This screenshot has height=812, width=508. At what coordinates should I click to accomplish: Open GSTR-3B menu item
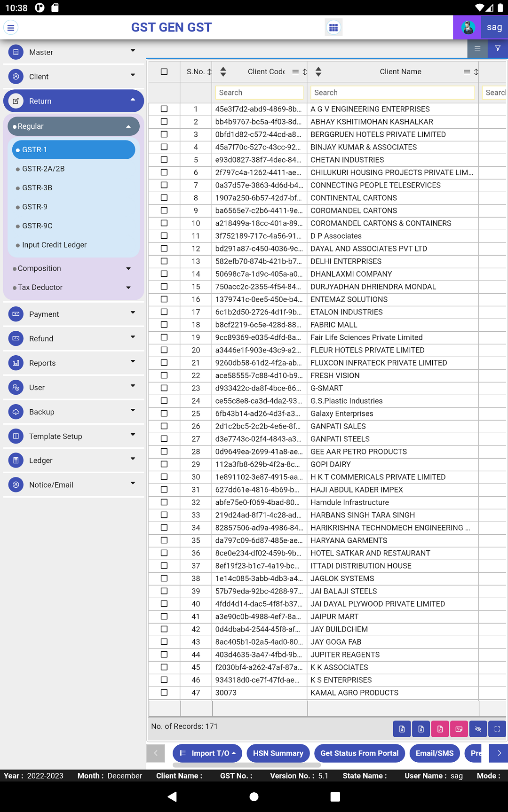click(37, 188)
